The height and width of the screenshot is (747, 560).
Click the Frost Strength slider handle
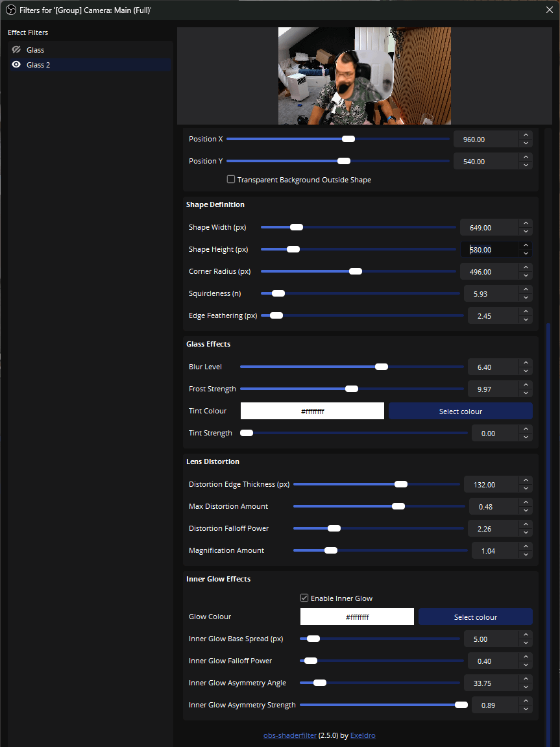pos(352,389)
